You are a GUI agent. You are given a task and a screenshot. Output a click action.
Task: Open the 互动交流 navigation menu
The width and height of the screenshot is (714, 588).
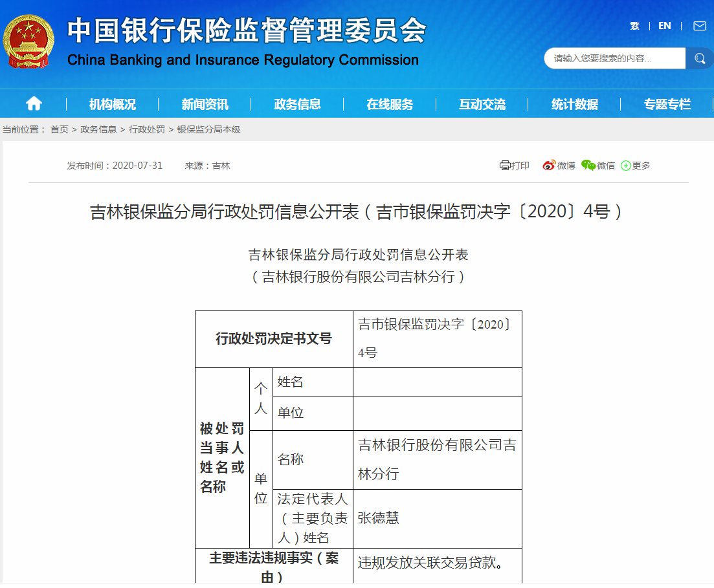482,103
